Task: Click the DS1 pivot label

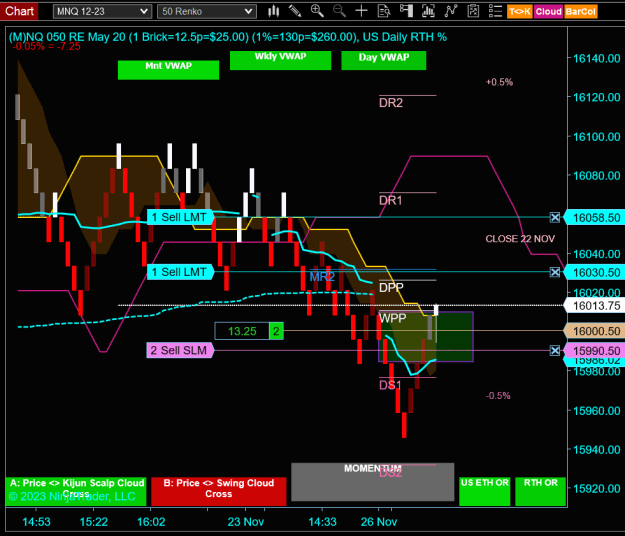Action: (390, 385)
